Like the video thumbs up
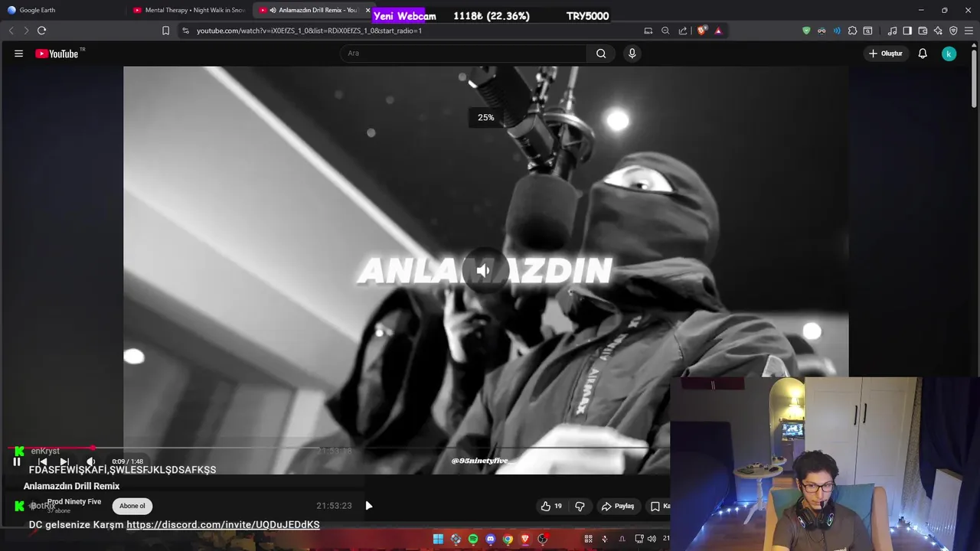The width and height of the screenshot is (980, 551). point(551,506)
